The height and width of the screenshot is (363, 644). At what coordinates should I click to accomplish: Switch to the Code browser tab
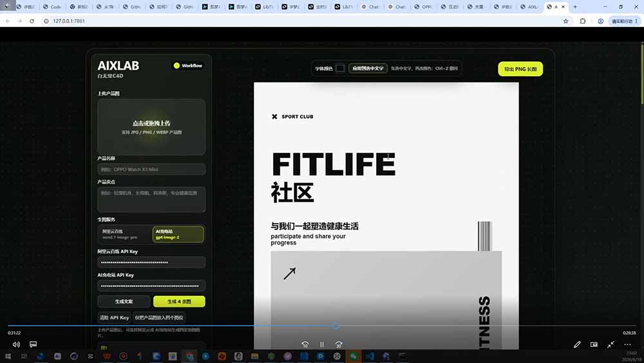click(52, 6)
